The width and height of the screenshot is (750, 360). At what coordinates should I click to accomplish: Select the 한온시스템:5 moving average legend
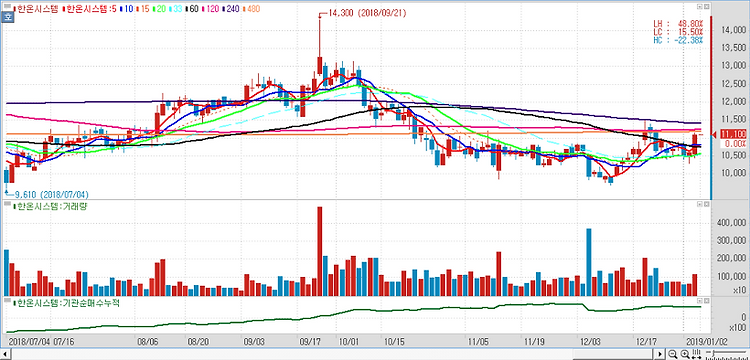(x=89, y=9)
